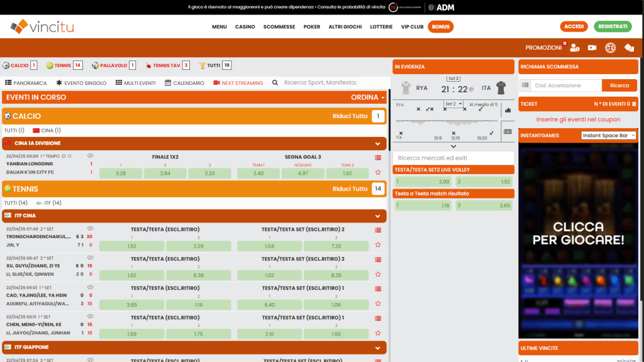The width and height of the screenshot is (644, 362).
Task: Select the Evento Singolo icon
Action: (x=58, y=82)
